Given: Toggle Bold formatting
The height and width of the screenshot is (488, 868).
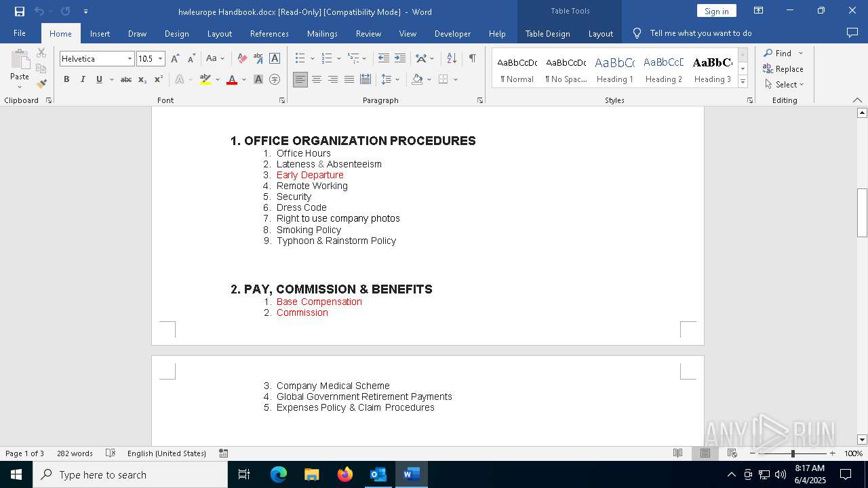Looking at the screenshot, I should tap(66, 80).
